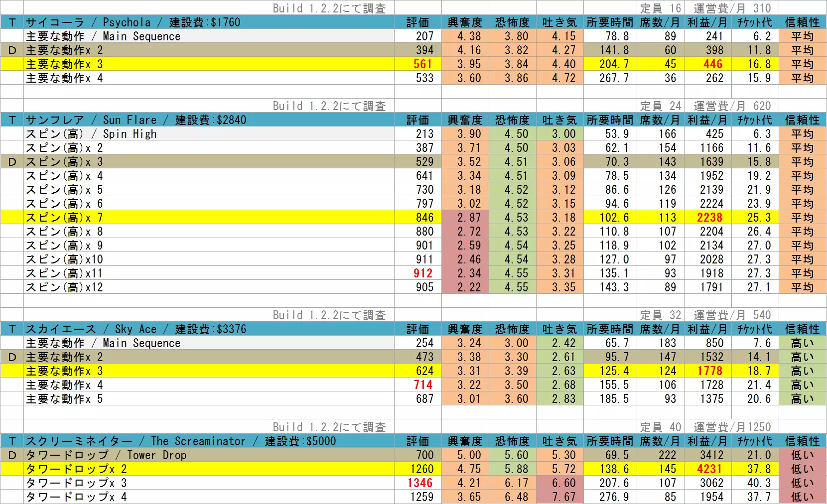Select the スカイエース / Sky Ace title cell
This screenshot has width=827, height=504.
coord(209,329)
